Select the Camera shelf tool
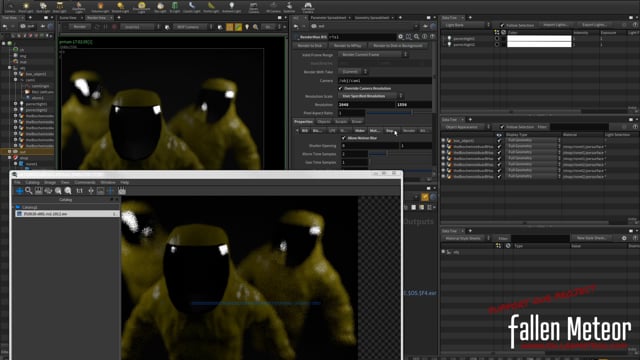This screenshot has height=360, width=640. (x=10, y=7)
